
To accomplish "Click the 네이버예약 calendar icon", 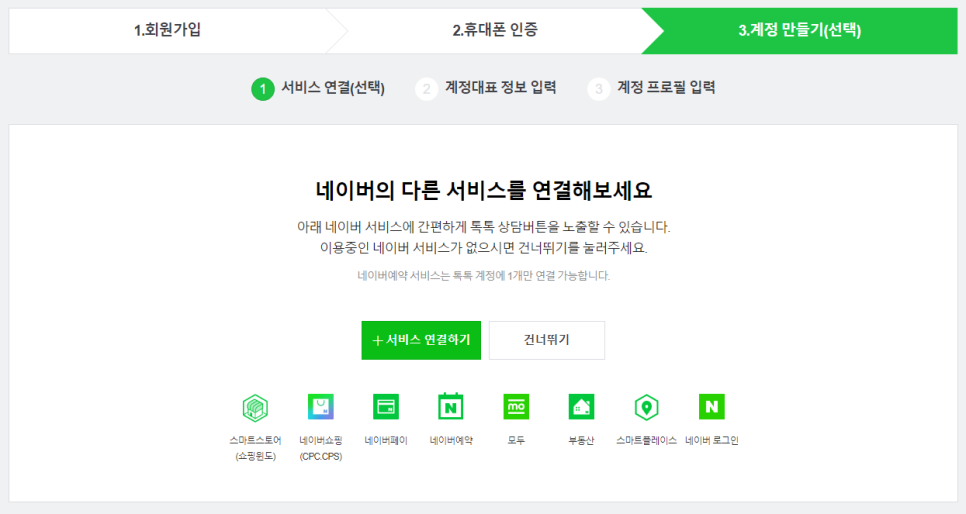I will (x=451, y=406).
